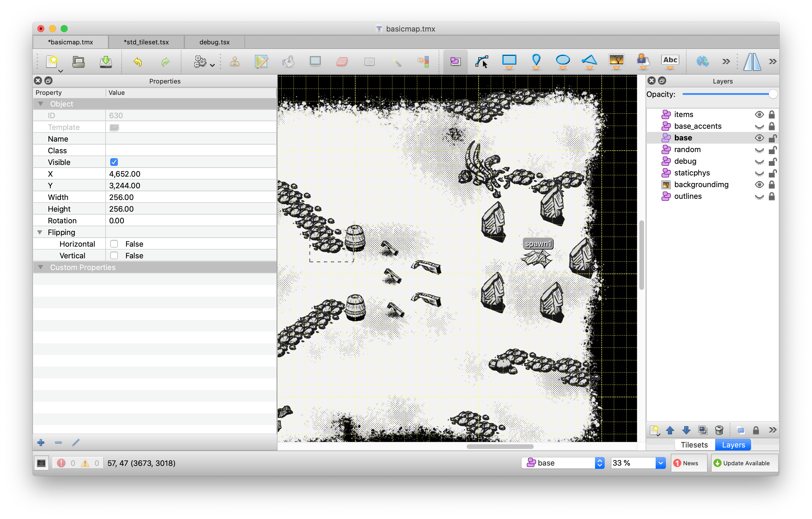Switch to the debug.tsx tab

click(214, 42)
